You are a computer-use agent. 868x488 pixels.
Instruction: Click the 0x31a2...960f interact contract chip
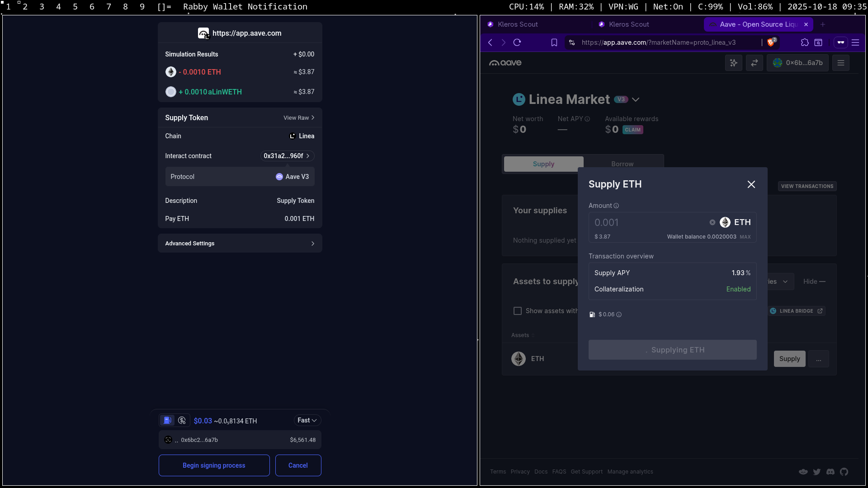click(x=287, y=156)
